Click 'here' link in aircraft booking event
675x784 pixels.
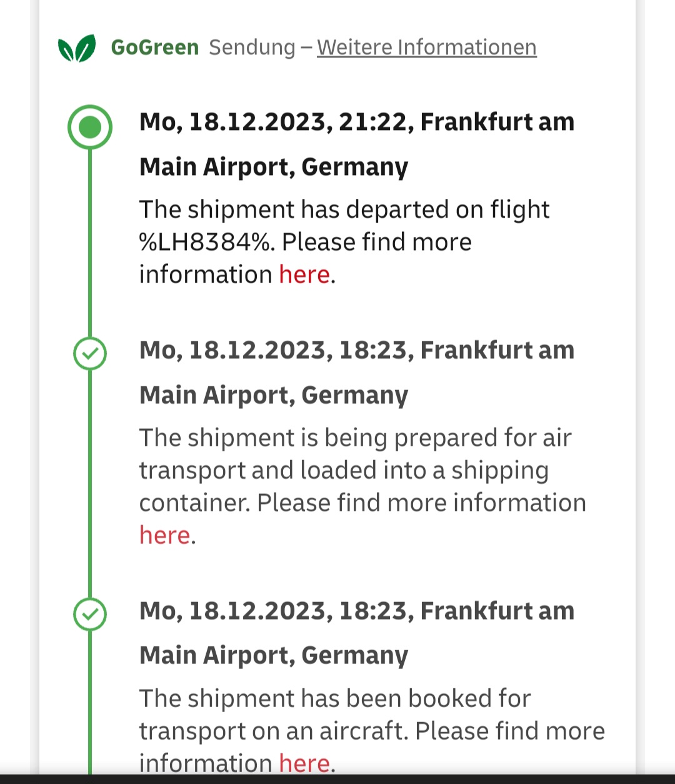[x=304, y=763]
